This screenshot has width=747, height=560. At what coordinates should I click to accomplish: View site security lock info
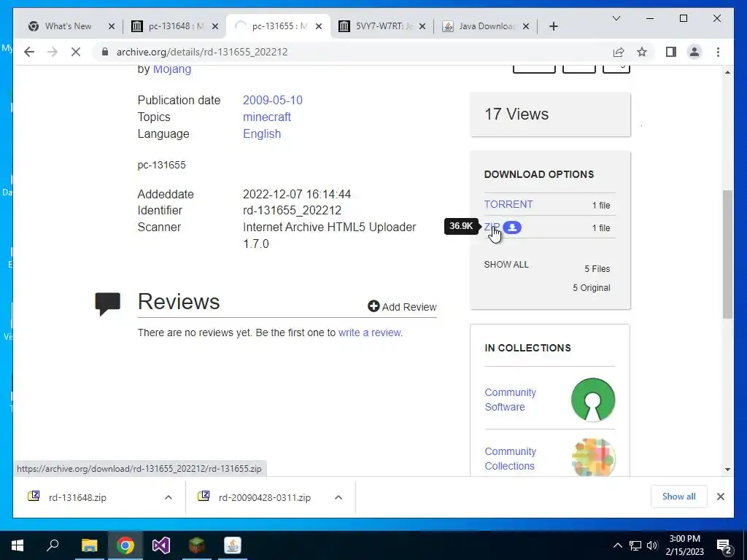point(105,52)
